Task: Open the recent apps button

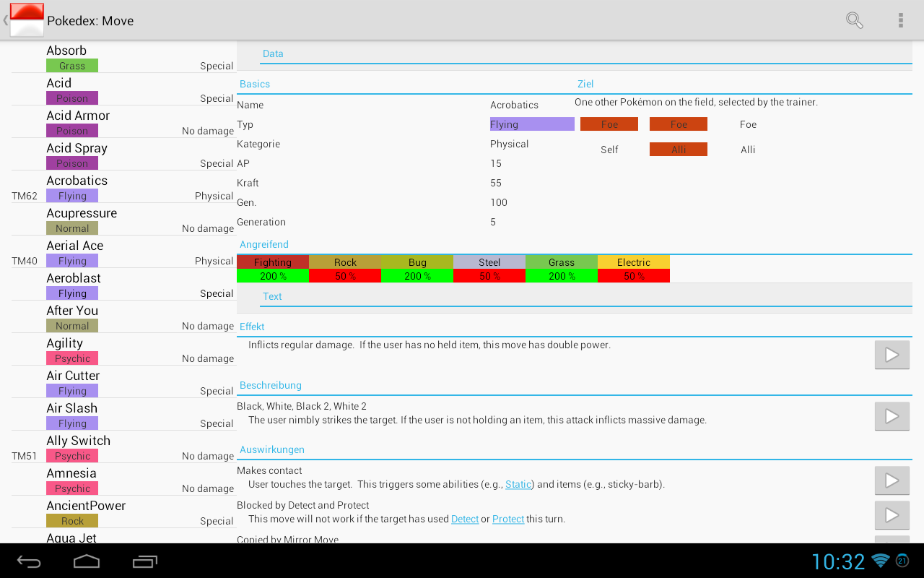Action: pyautogui.click(x=145, y=561)
